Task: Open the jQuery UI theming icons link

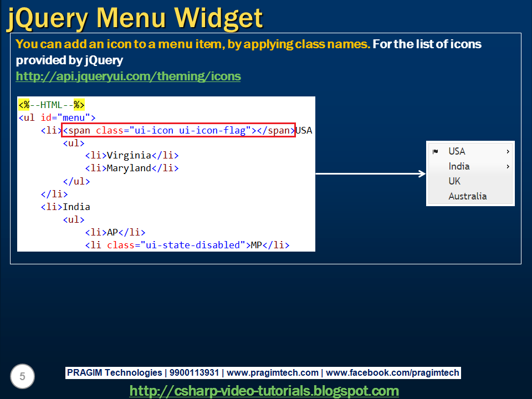Action: click(x=128, y=76)
